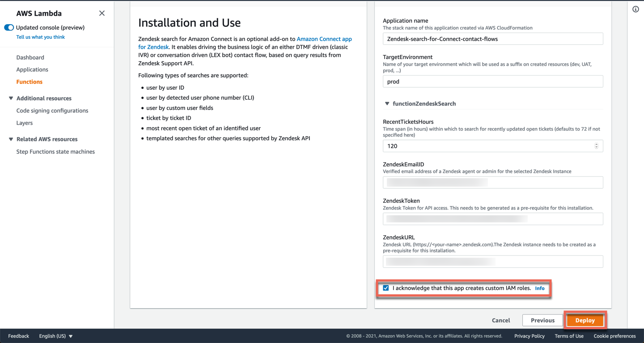Open Dashboard in the sidebar
This screenshot has width=644, height=343.
point(30,58)
